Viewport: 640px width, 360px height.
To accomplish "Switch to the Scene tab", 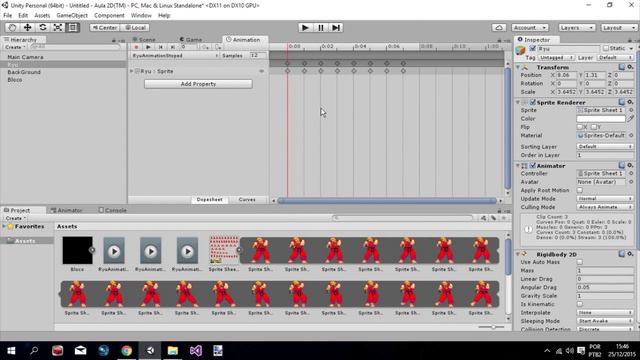I will pos(144,40).
